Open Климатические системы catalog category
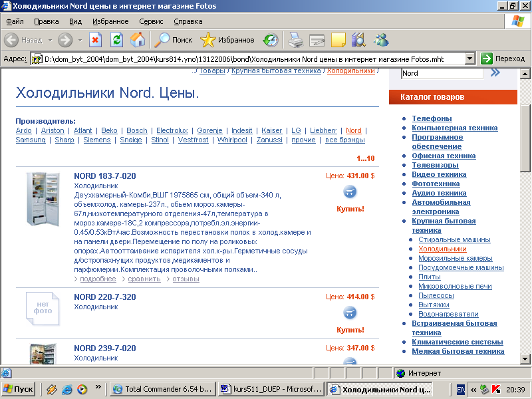 coord(458,342)
